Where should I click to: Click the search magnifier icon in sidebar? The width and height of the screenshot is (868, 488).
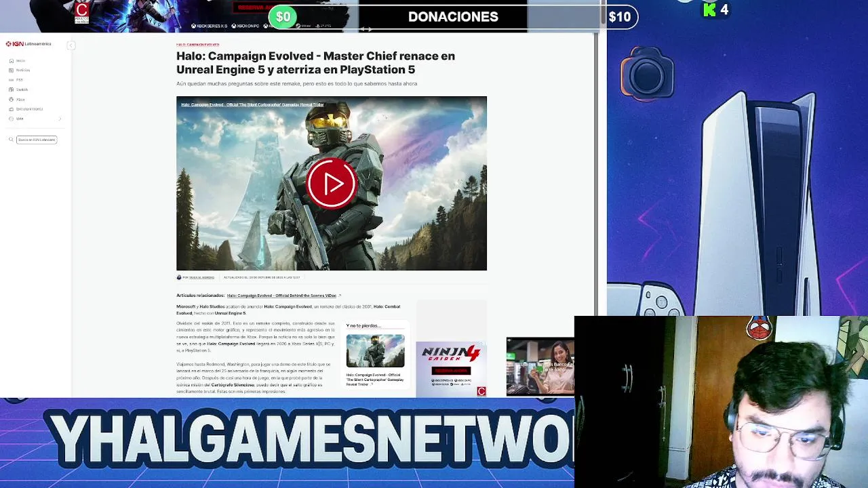click(x=11, y=140)
